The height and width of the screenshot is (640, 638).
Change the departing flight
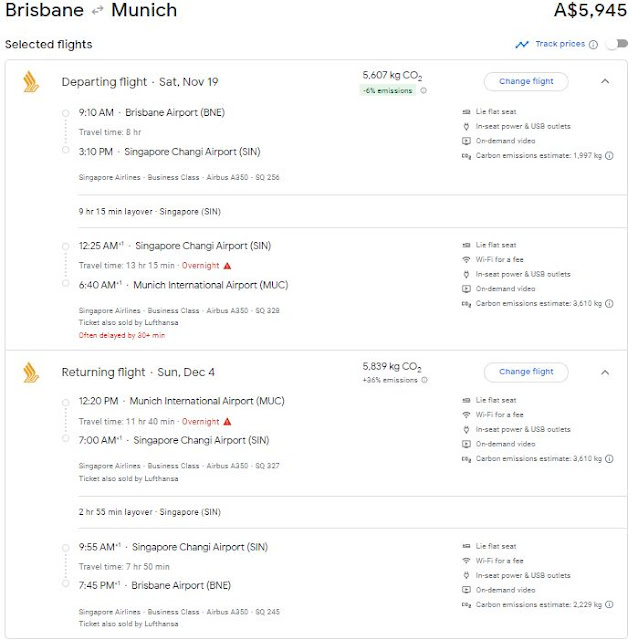[526, 81]
